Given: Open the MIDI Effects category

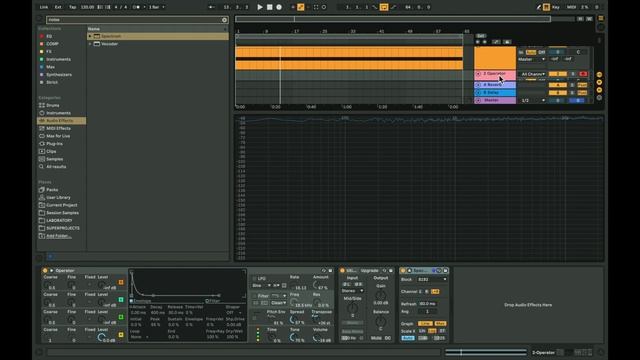Looking at the screenshot, I should tap(58, 128).
